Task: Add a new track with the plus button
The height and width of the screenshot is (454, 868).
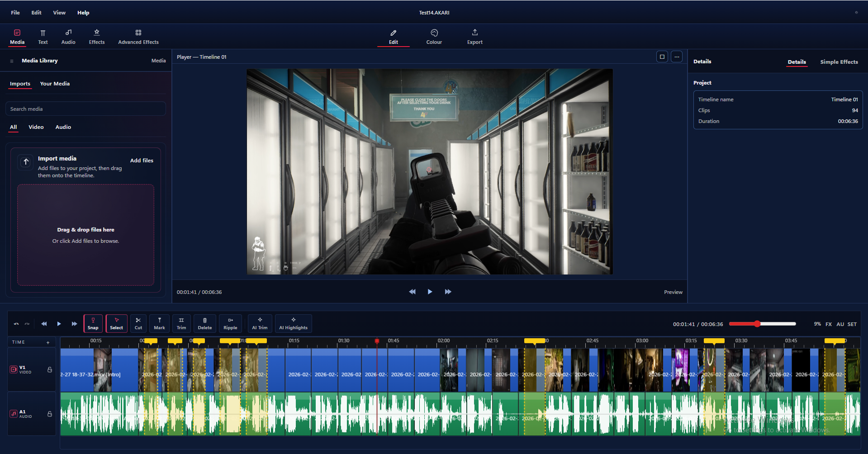Action: (x=47, y=342)
